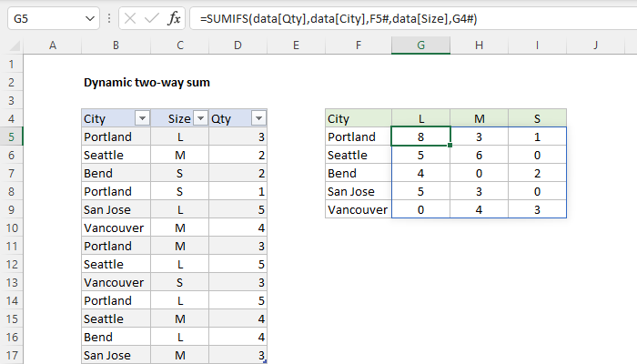Click the SUMIFS formula in formula bar
The image size is (637, 364).
tap(339, 19)
